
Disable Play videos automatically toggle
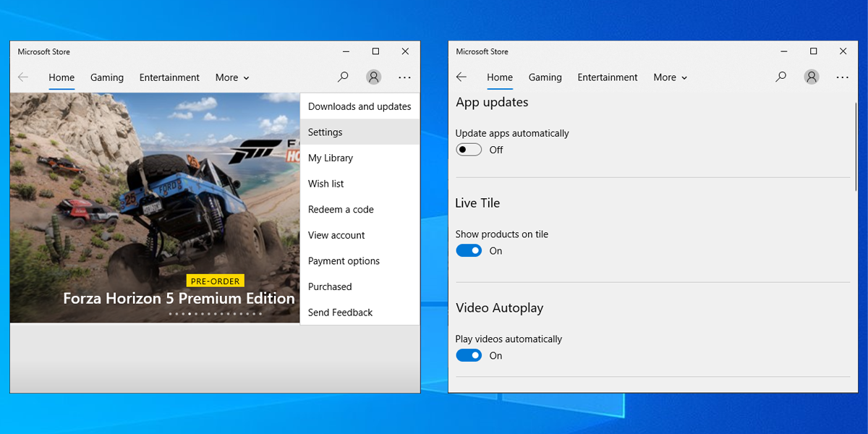tap(469, 356)
